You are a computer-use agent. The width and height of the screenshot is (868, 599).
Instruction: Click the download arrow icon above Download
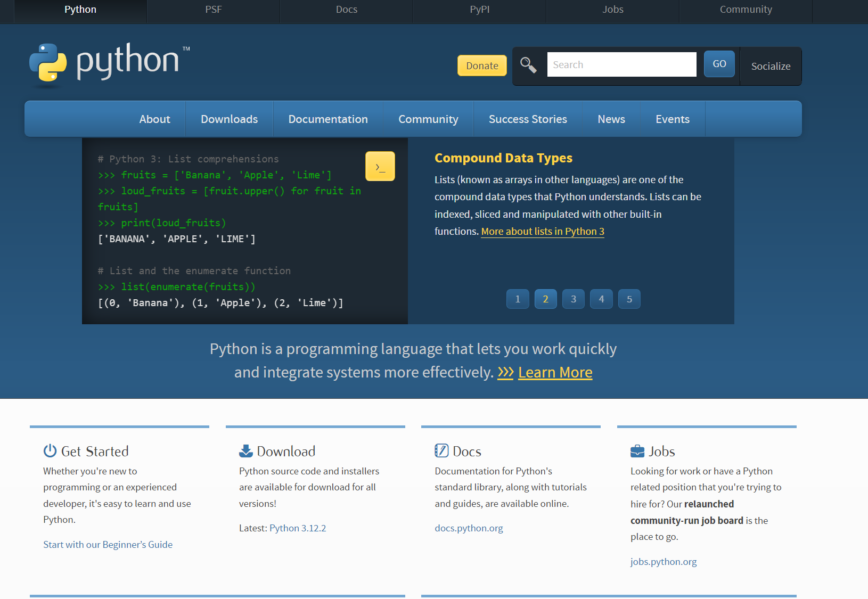(x=245, y=450)
